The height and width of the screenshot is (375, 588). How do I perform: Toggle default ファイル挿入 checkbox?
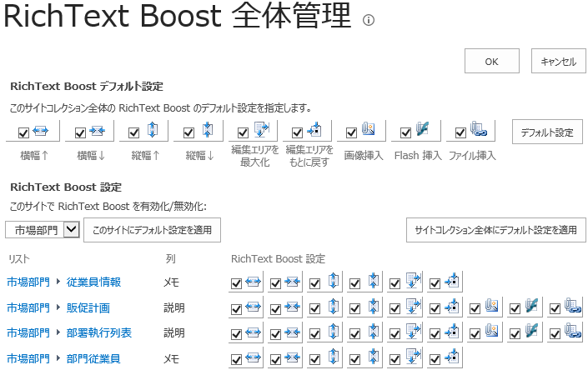pyautogui.click(x=460, y=132)
